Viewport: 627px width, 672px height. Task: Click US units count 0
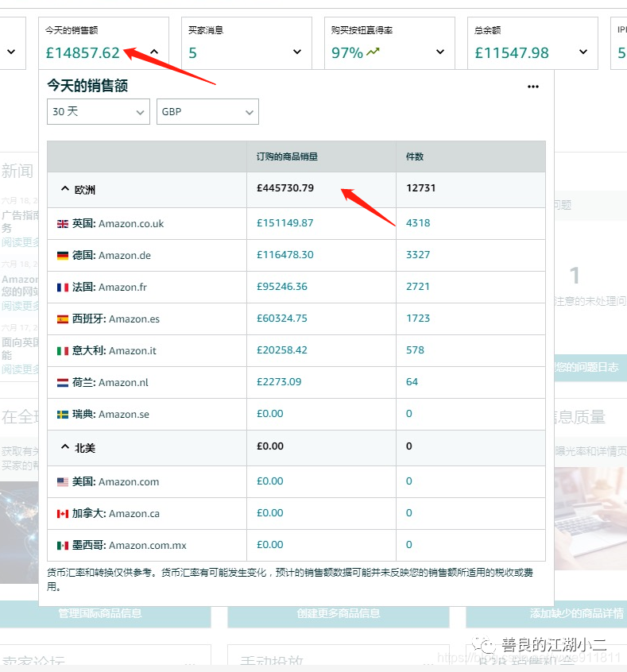click(x=409, y=481)
